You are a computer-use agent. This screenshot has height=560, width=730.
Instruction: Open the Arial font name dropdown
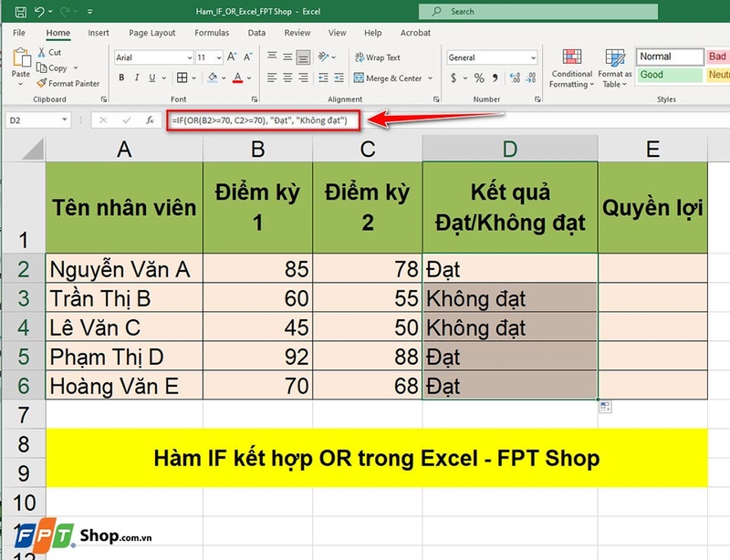coord(190,57)
